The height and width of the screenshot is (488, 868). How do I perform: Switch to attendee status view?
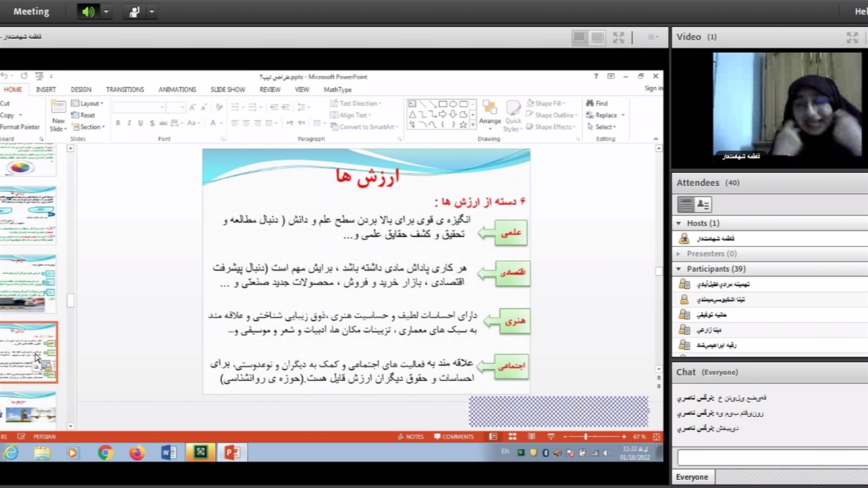click(703, 204)
